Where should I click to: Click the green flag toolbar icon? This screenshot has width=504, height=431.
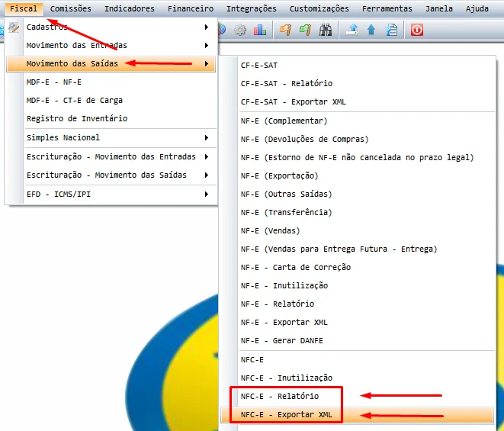click(305, 31)
